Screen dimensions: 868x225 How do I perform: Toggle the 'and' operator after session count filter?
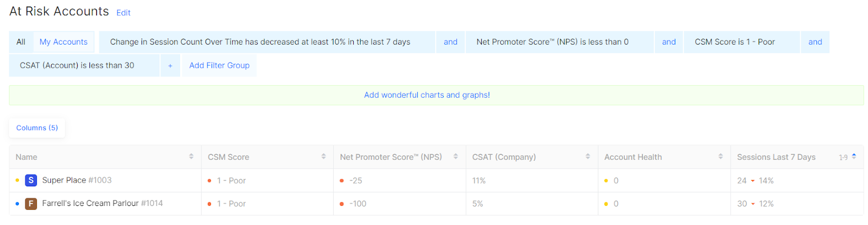(450, 42)
